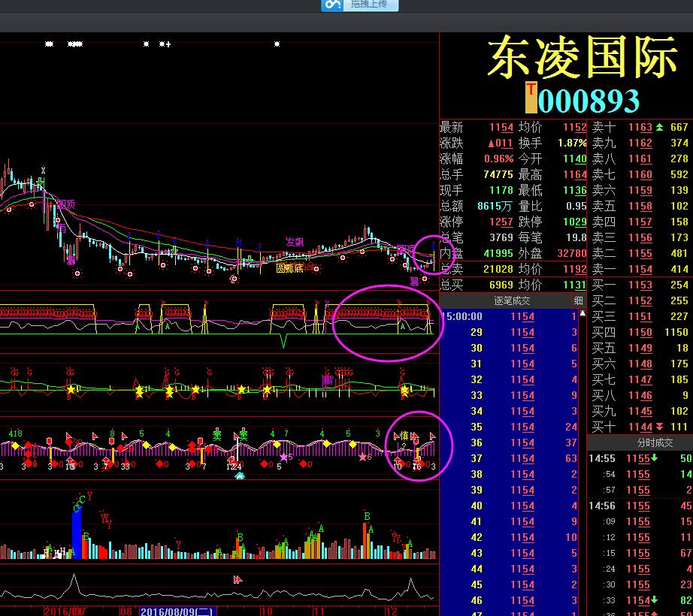The height and width of the screenshot is (616, 693).
Task: Click the 卖十 price 1163
Action: tap(640, 128)
